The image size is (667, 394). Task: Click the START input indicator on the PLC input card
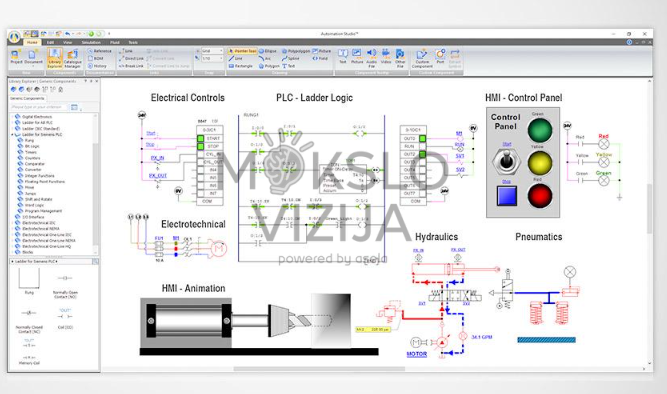(200, 139)
